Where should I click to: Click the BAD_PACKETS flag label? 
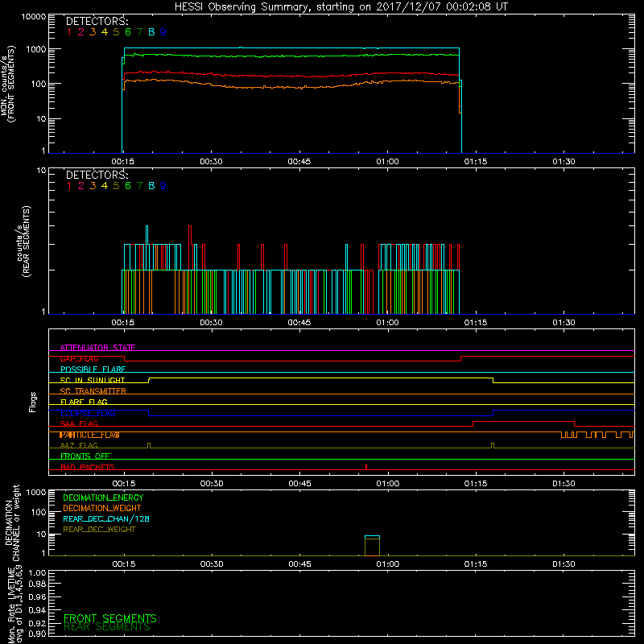tap(88, 467)
